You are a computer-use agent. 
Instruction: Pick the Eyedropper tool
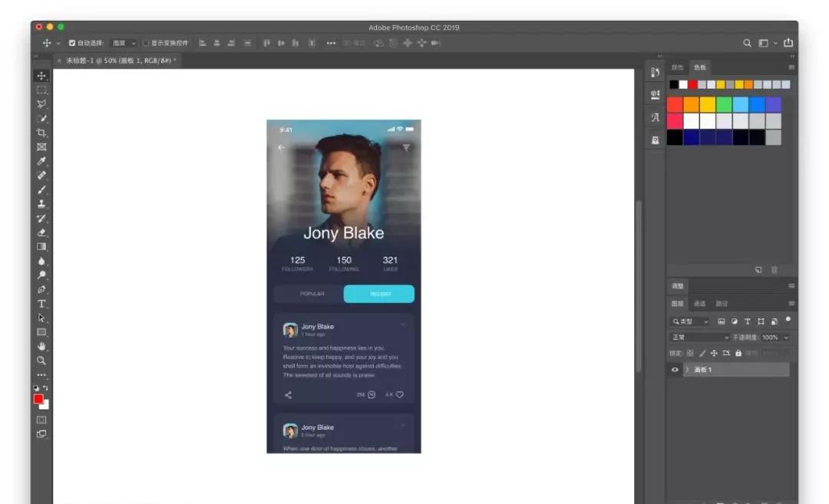pyautogui.click(x=41, y=161)
